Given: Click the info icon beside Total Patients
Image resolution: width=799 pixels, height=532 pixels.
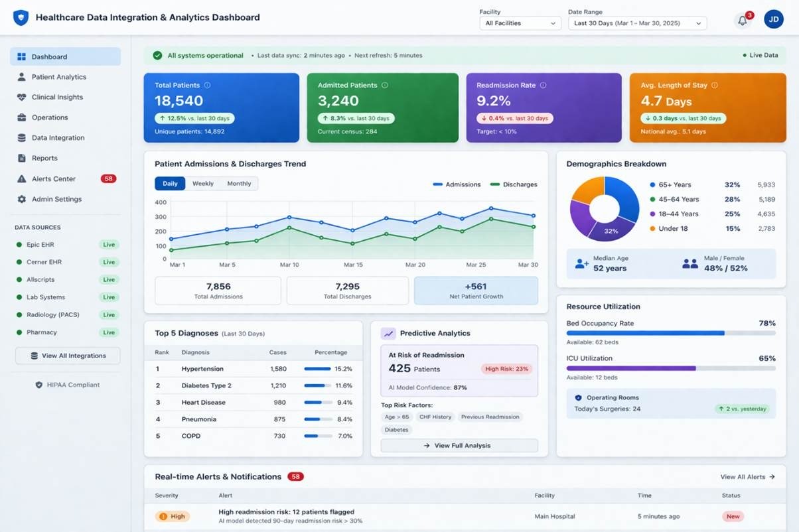Looking at the screenshot, I should tap(208, 86).
